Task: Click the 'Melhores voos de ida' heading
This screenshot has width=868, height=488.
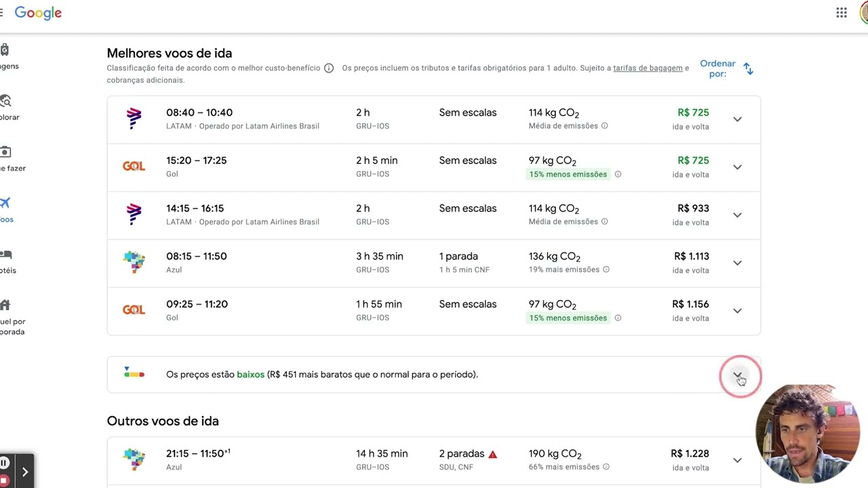Action: pos(170,53)
